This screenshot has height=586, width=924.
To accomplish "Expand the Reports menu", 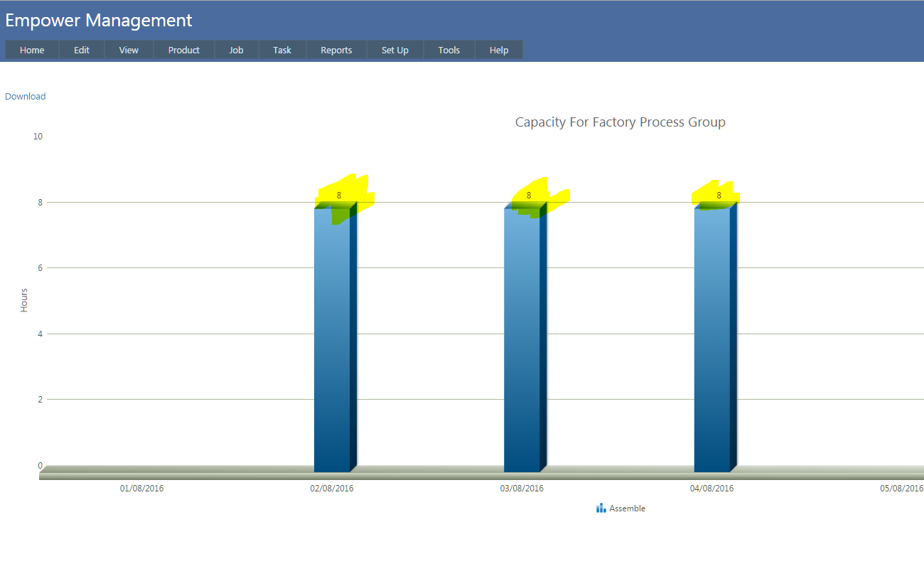I will pos(336,50).
